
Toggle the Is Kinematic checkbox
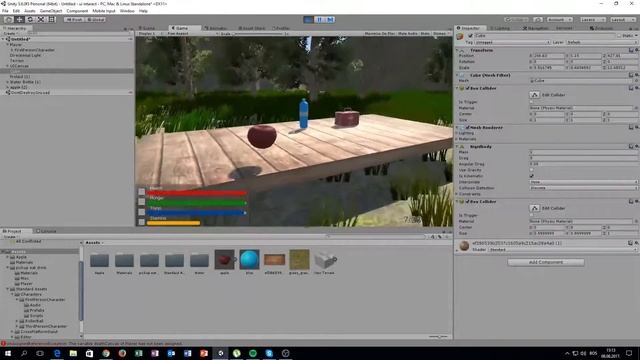pos(531,176)
